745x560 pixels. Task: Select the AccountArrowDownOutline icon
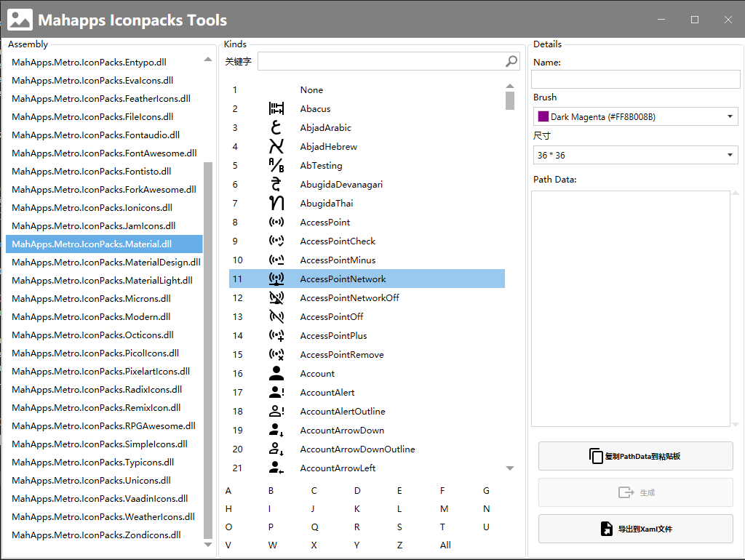(x=357, y=449)
